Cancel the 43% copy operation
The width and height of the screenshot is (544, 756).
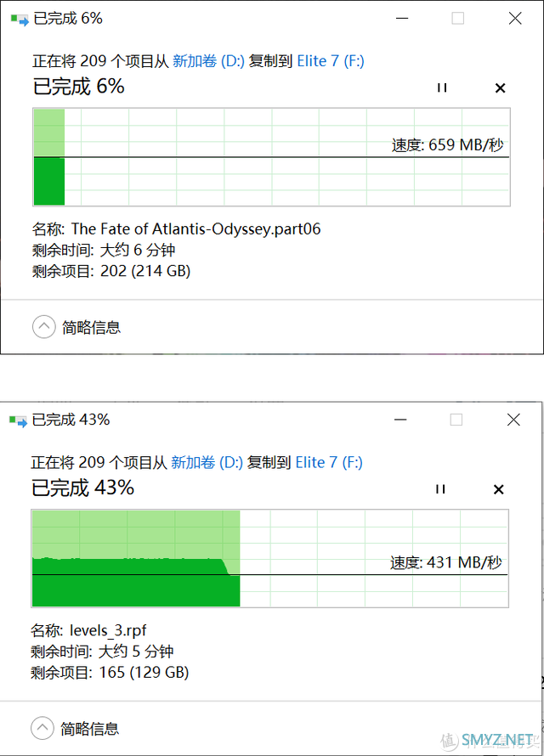pos(499,489)
